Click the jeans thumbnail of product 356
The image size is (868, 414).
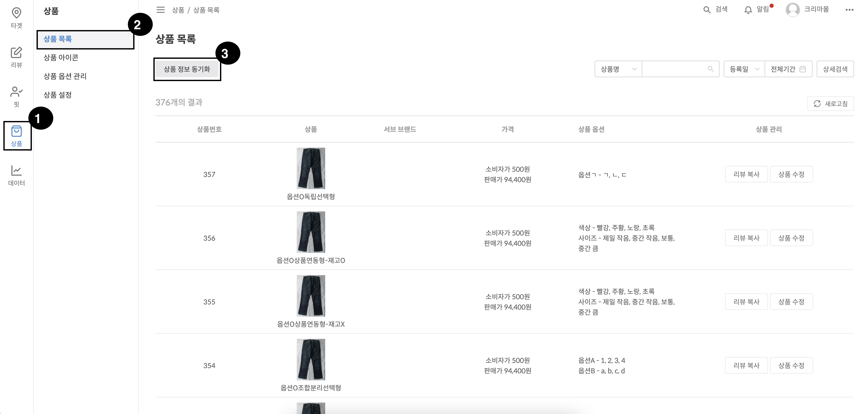point(311,232)
